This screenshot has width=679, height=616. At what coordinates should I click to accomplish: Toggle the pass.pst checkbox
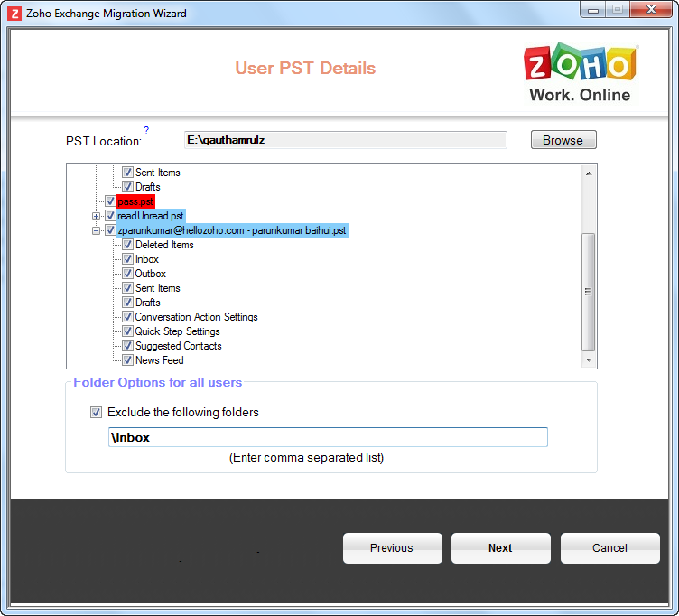pyautogui.click(x=110, y=201)
